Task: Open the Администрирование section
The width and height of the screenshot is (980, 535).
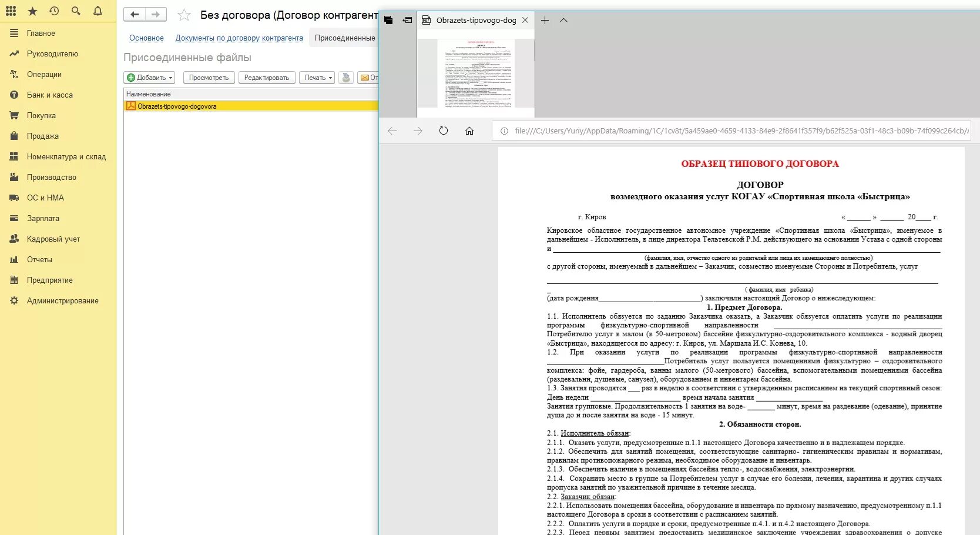Action: click(x=63, y=301)
